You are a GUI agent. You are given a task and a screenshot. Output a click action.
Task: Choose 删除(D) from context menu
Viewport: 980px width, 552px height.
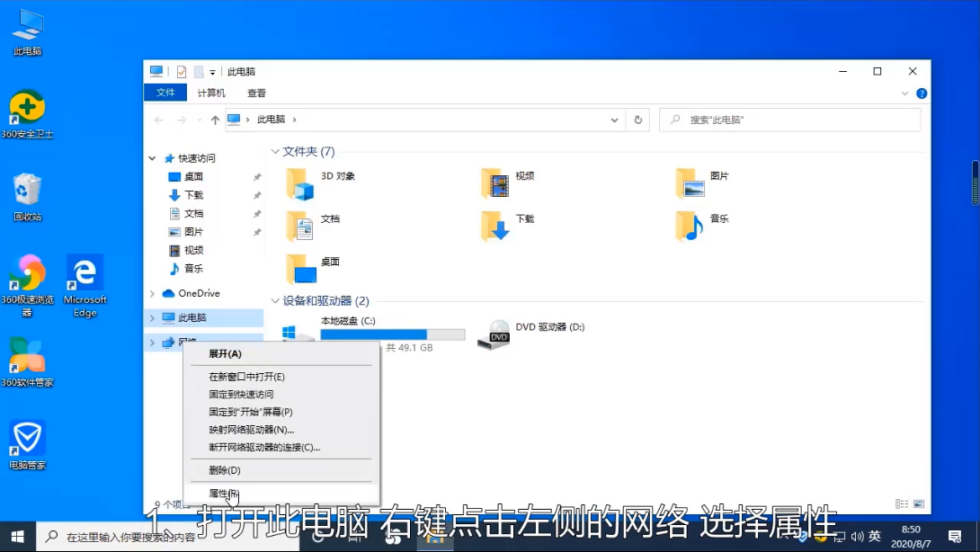(x=281, y=470)
